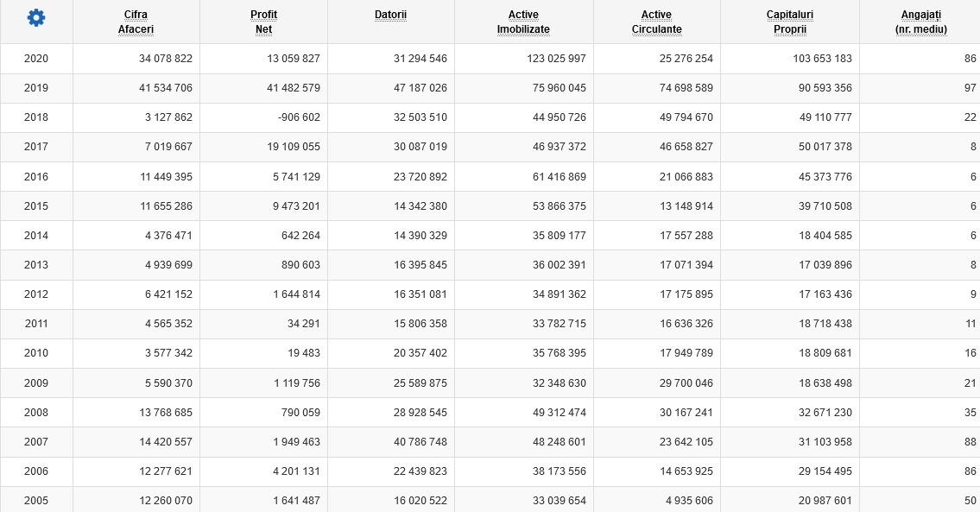Click the Active Imobilizate column header

click(523, 22)
